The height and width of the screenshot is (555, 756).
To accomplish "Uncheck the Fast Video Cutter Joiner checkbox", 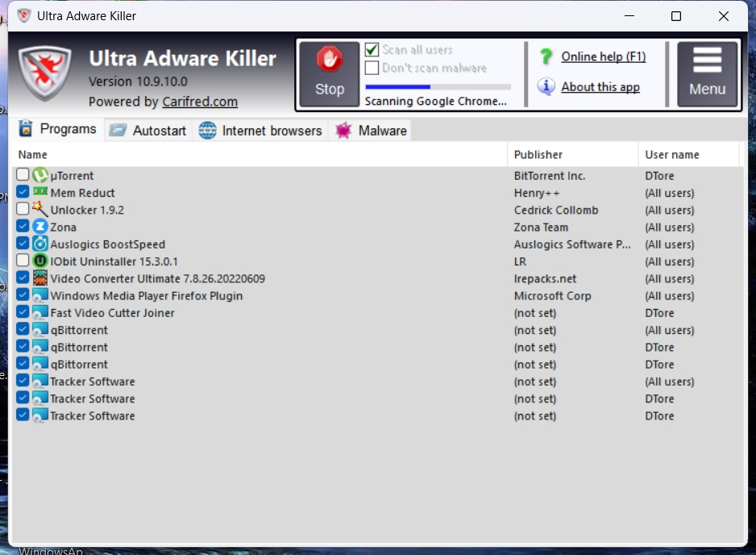I will (23, 311).
